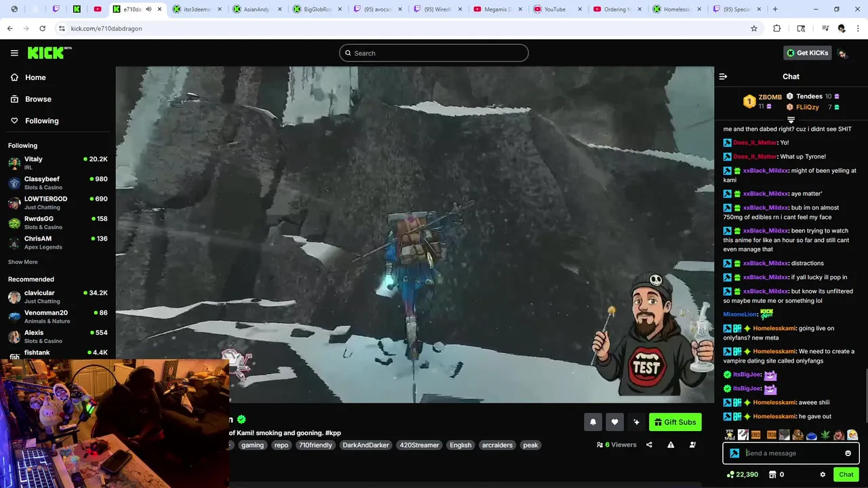Open LOWTIERGOD channel
The image size is (868, 488).
click(58, 203)
